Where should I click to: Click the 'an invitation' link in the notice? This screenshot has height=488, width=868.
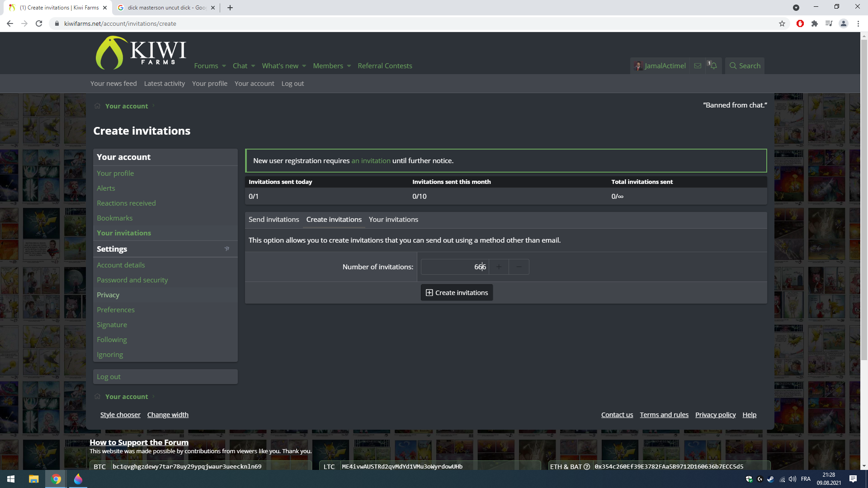pyautogui.click(x=371, y=161)
